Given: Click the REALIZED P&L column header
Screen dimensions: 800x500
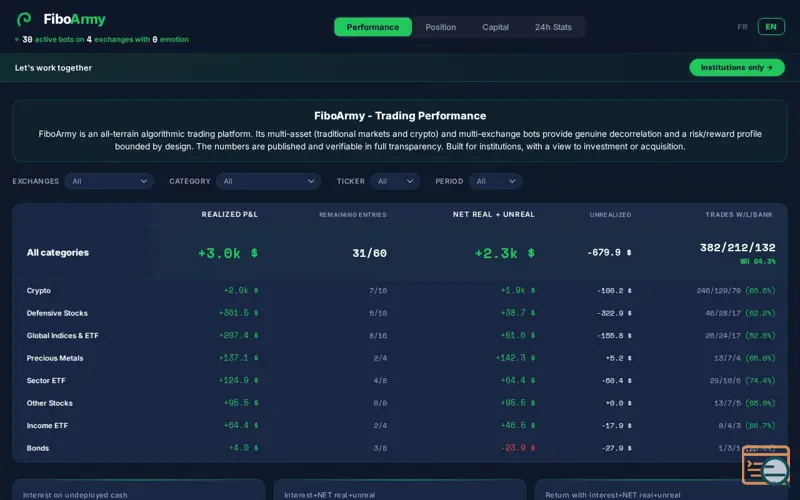Looking at the screenshot, I should (230, 214).
